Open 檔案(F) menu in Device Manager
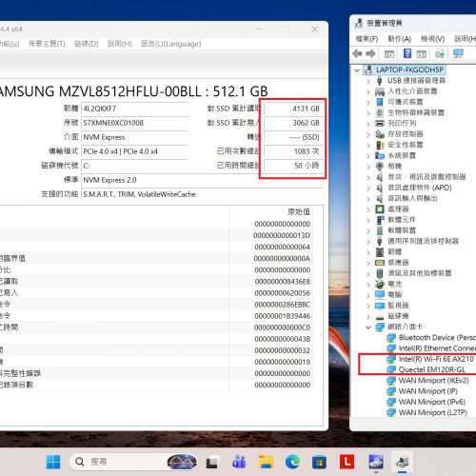The height and width of the screenshot is (476, 476). (367, 39)
